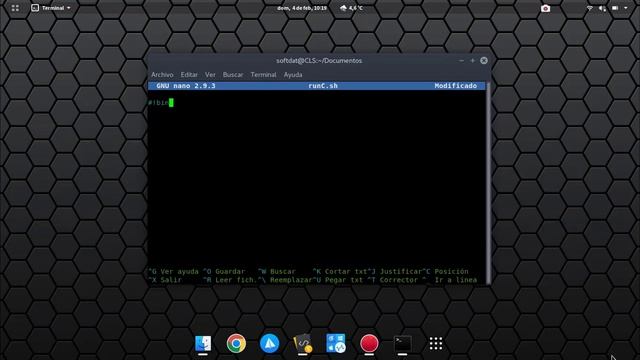Click the '^T Corrector' shortcut hint
Viewport: 640px width, 360px height.
click(x=392, y=280)
